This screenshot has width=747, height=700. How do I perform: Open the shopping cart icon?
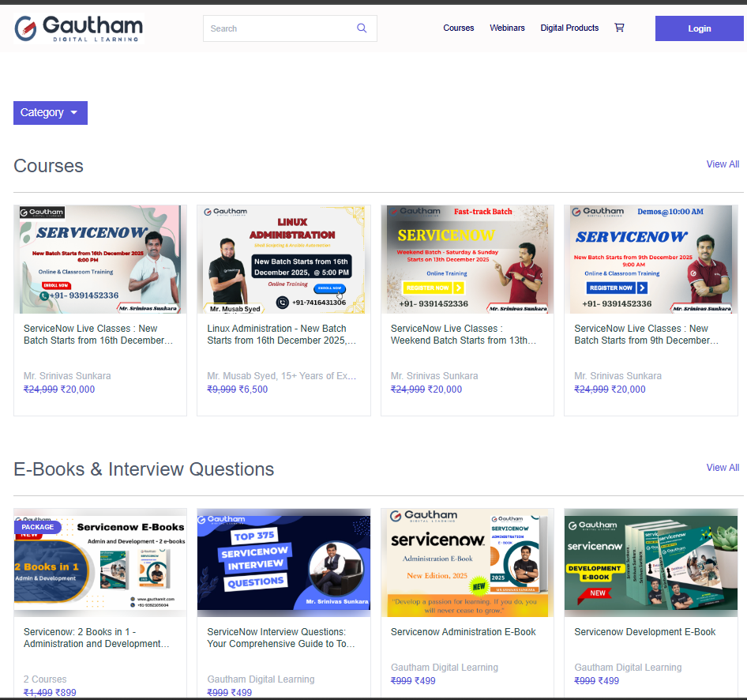619,27
